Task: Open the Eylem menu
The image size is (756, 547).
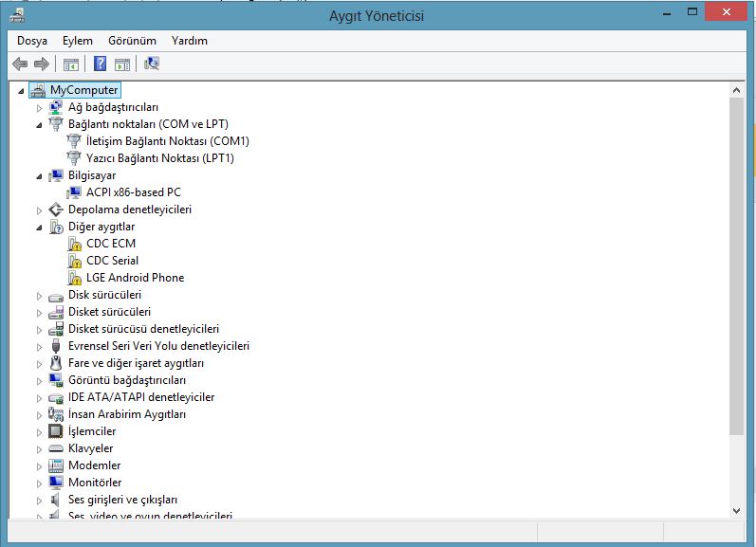Action: [x=78, y=41]
